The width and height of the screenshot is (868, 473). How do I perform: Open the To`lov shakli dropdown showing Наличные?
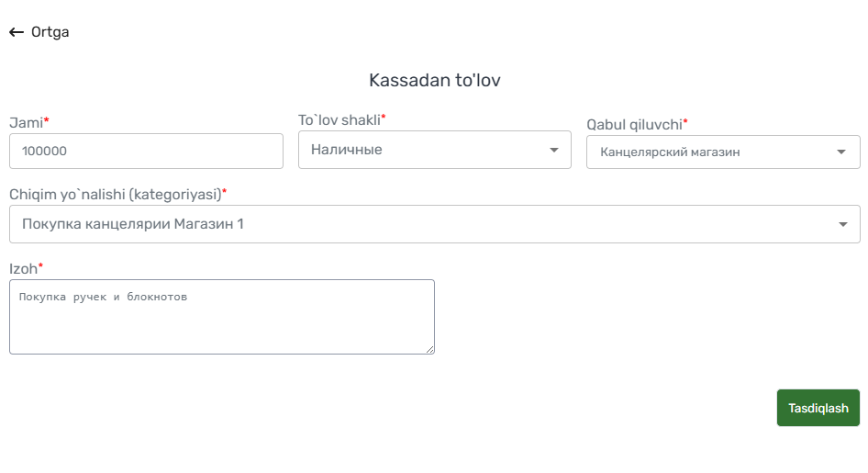(x=435, y=150)
